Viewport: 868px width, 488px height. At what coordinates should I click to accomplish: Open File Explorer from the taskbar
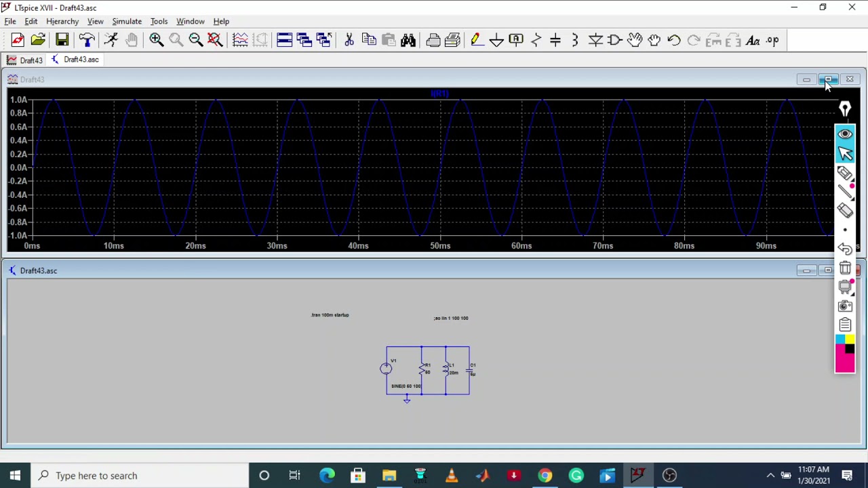click(x=389, y=475)
